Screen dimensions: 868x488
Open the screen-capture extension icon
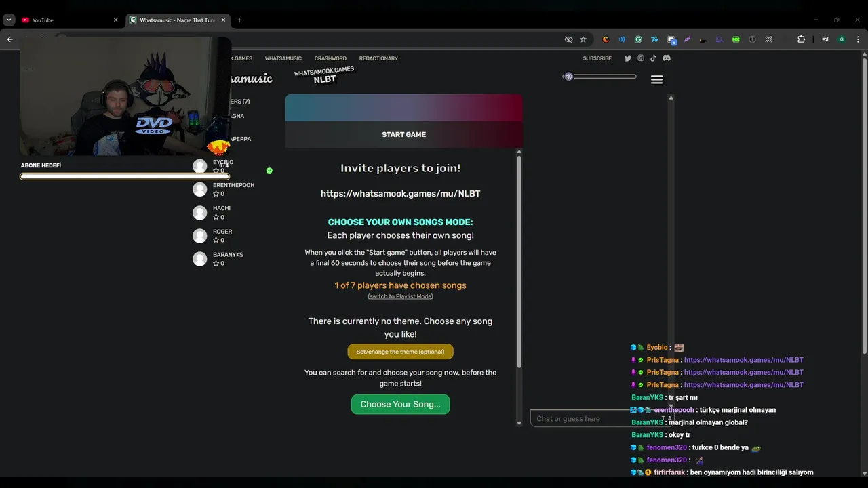point(671,39)
